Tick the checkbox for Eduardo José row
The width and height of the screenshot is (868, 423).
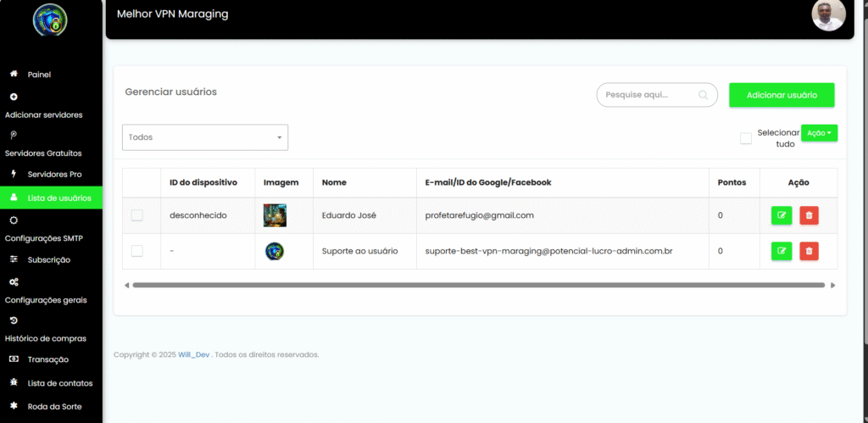pyautogui.click(x=137, y=215)
